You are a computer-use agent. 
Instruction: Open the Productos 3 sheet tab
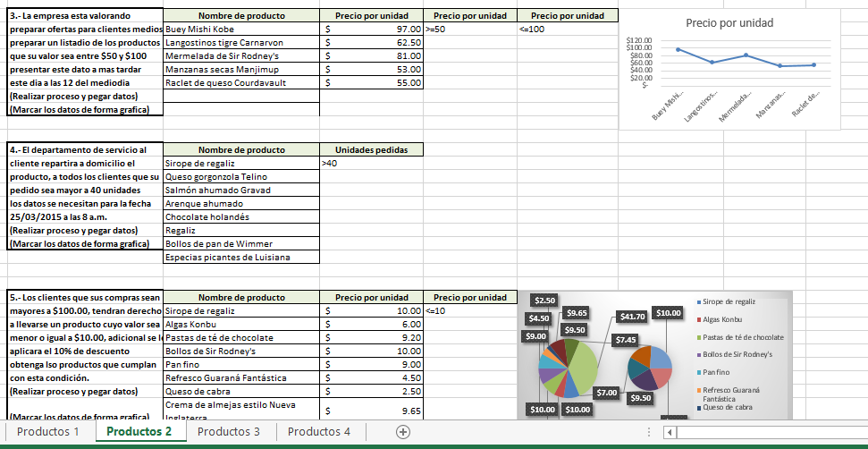[x=229, y=432]
